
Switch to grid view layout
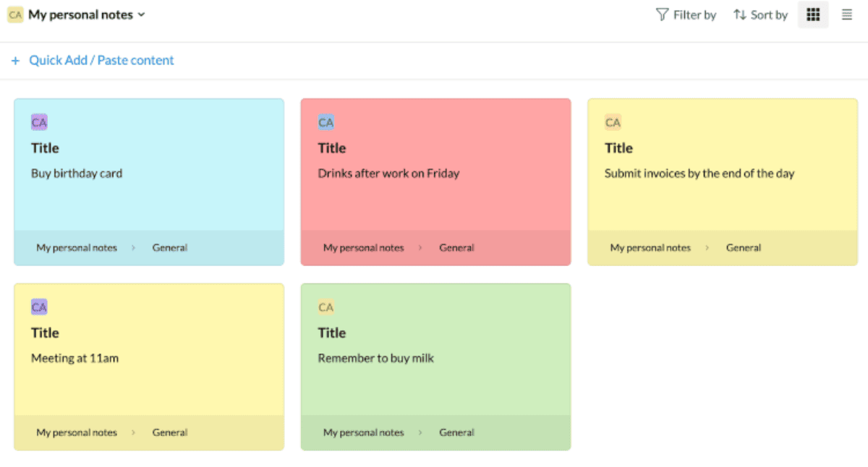coord(813,14)
